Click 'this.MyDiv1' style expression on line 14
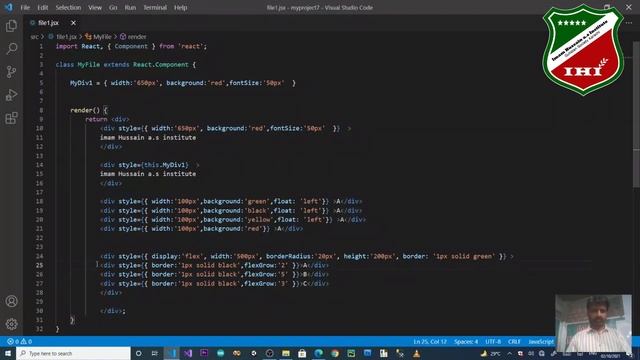Image resolution: width=640 pixels, height=360 pixels. coord(165,165)
